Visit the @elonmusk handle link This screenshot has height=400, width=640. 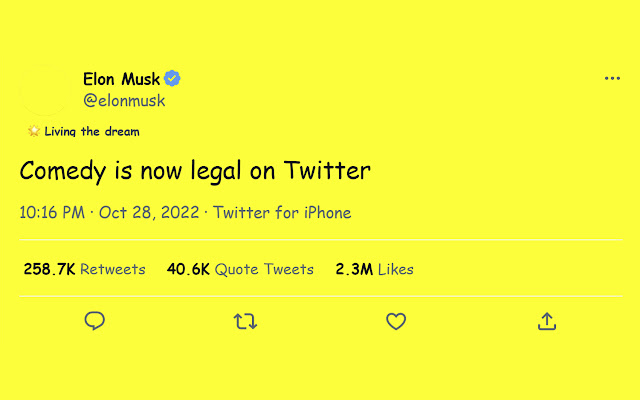coord(124,100)
